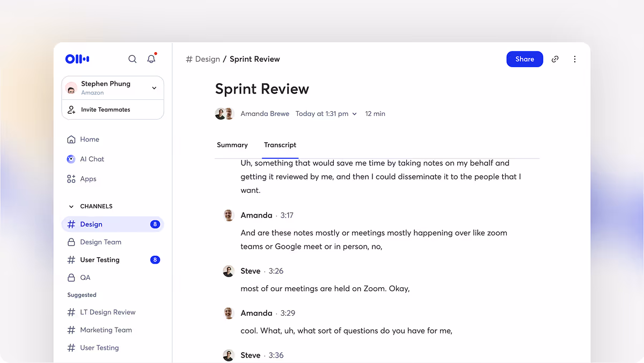Click the CHANNELS heading
The height and width of the screenshot is (363, 644).
(x=96, y=206)
